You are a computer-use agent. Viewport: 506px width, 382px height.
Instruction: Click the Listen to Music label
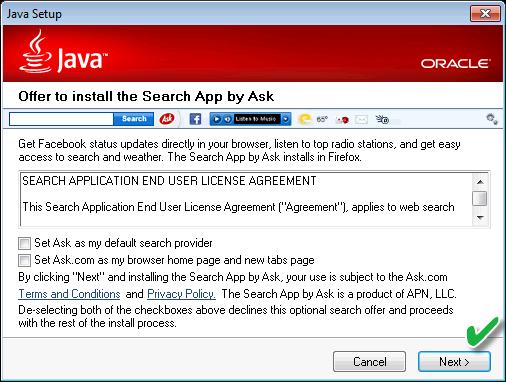pos(256,119)
